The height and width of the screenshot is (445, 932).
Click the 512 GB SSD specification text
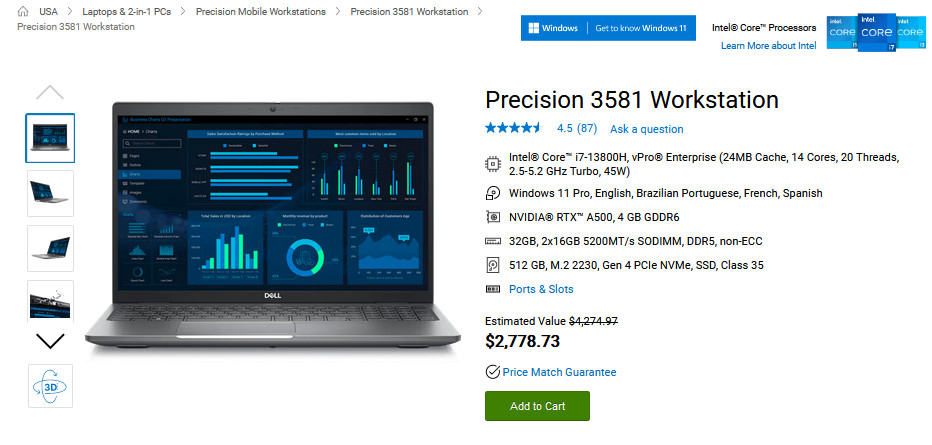coord(637,266)
